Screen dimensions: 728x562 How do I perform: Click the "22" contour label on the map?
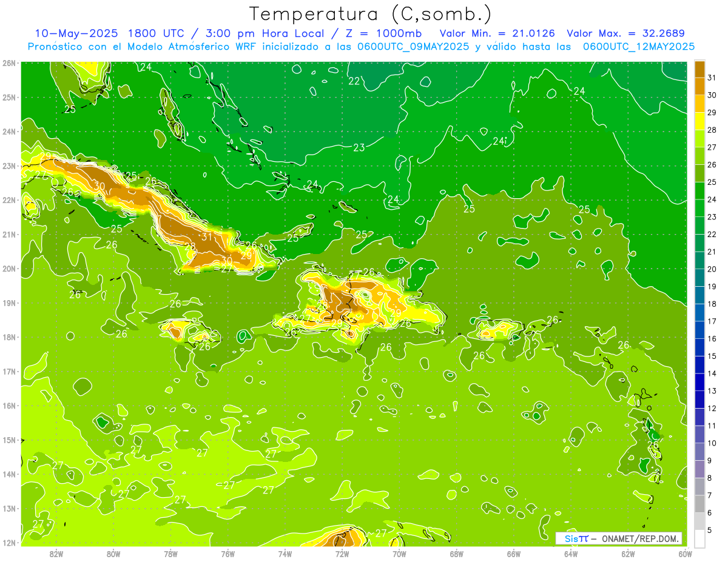click(354, 81)
